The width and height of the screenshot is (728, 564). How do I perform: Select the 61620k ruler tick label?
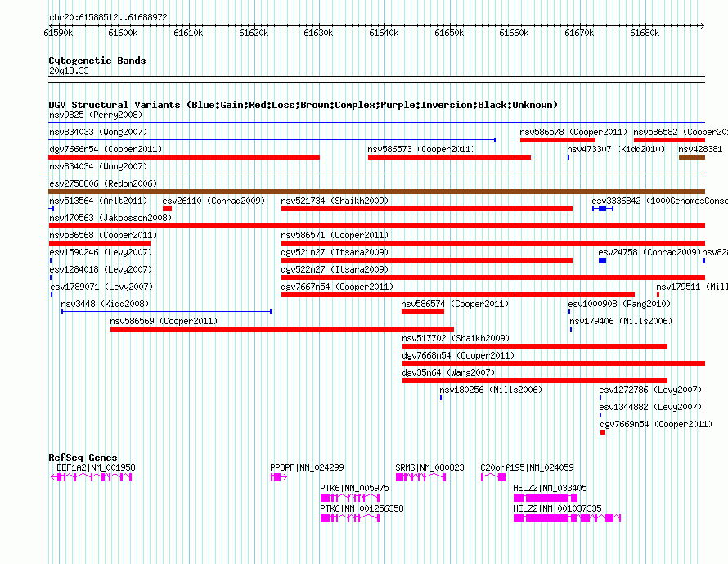[254, 33]
